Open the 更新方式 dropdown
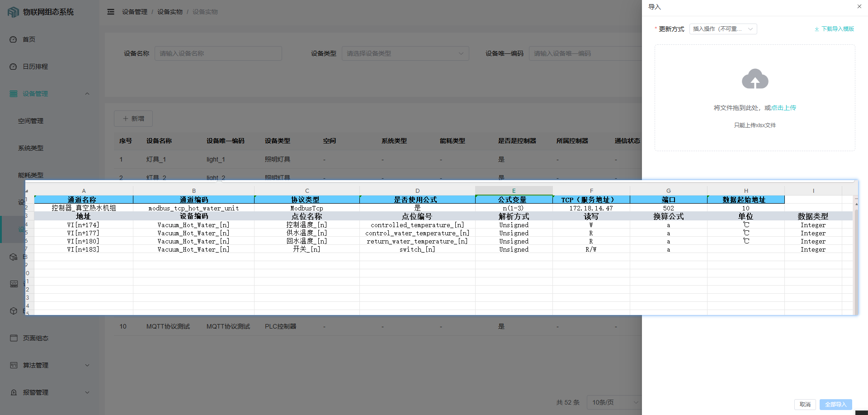The height and width of the screenshot is (415, 868). pyautogui.click(x=722, y=29)
